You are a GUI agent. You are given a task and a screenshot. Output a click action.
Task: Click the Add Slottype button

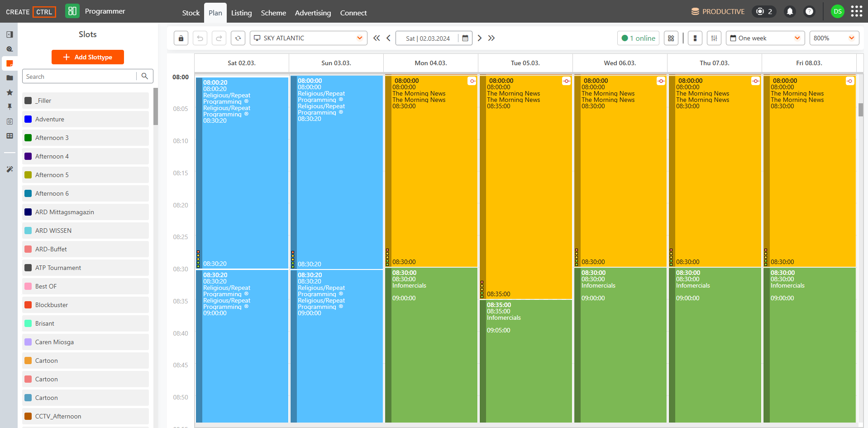[88, 57]
